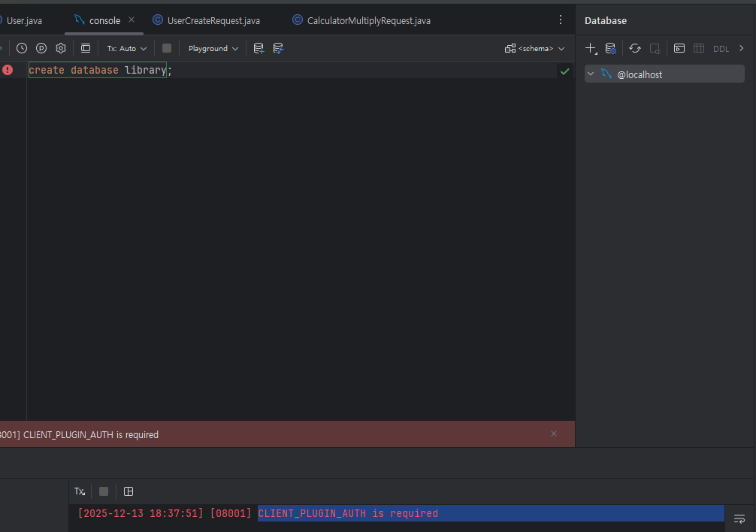Viewport: 756px width, 532px height.
Task: Click the layout icon in output toolbar
Action: tap(129, 491)
